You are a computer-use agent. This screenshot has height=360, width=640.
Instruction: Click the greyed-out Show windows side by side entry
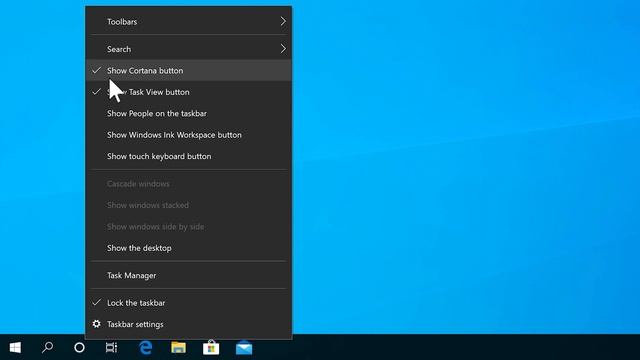point(189,227)
